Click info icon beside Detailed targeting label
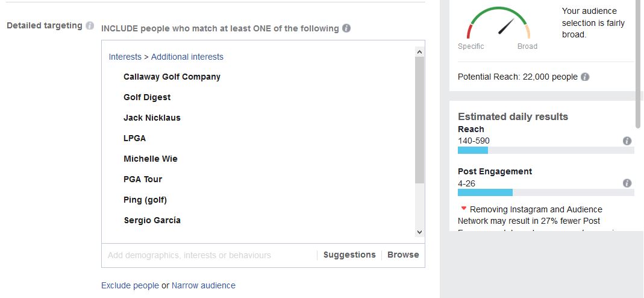This screenshot has height=298, width=644. click(x=90, y=25)
